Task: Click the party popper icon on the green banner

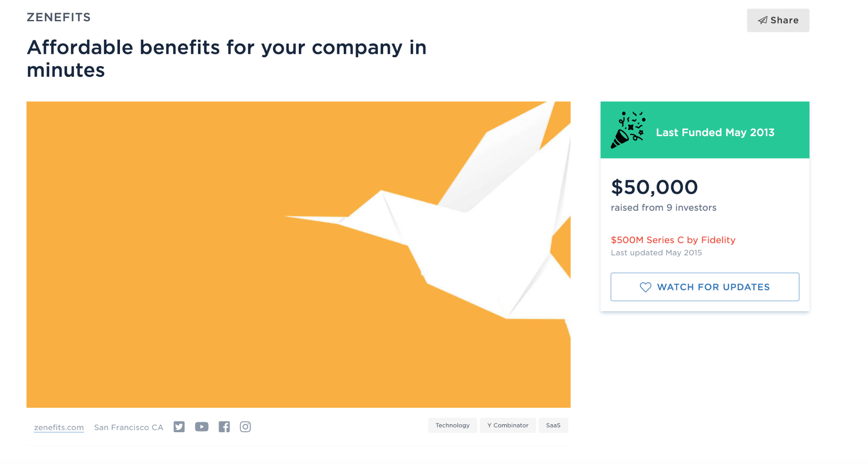Action: 628,129
